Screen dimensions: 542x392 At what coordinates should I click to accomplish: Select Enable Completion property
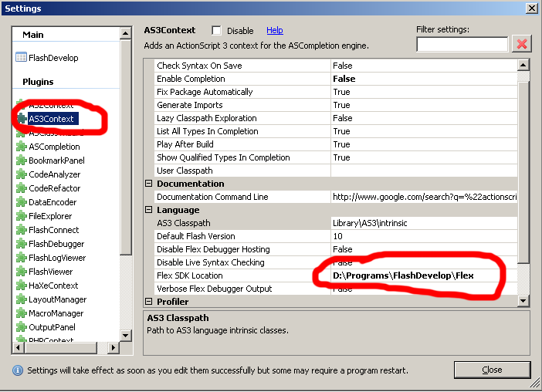[x=191, y=79]
